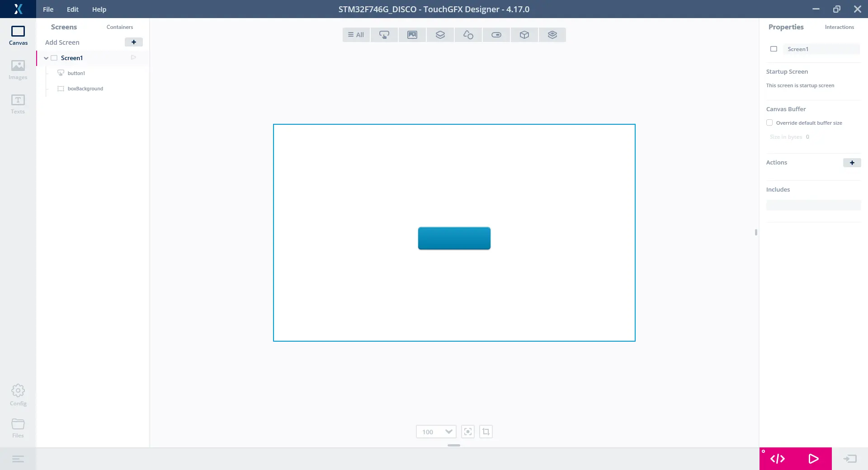868x470 pixels.
Task: Collapse the Screen1 tree node
Action: [x=46, y=58]
